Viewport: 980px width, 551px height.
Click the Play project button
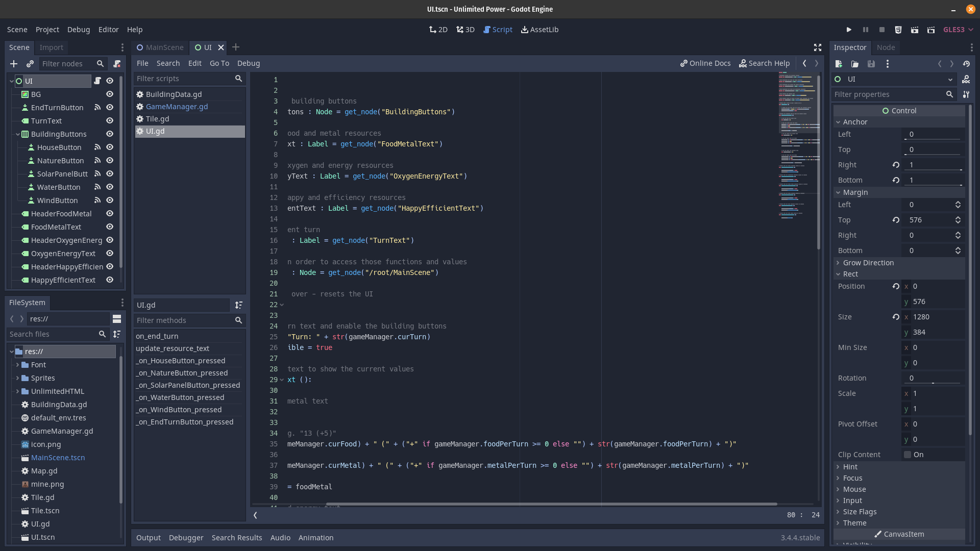(849, 30)
